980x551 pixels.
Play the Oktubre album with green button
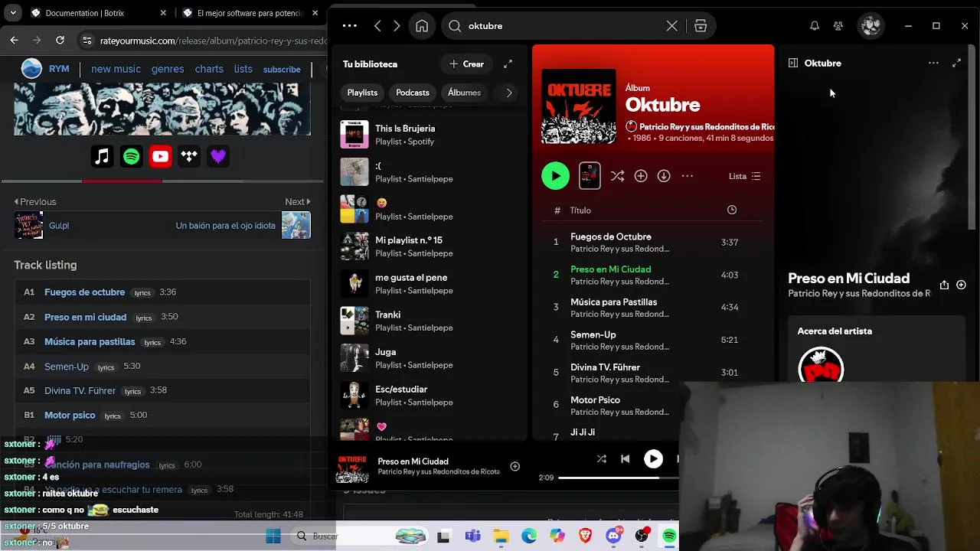click(x=555, y=176)
